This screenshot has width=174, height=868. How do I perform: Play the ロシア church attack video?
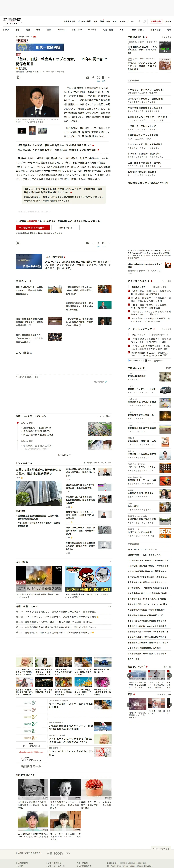(x=39, y=579)
